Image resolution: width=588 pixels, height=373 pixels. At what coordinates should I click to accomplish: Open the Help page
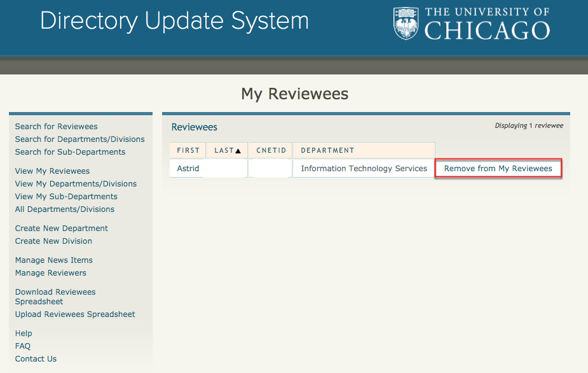24,334
